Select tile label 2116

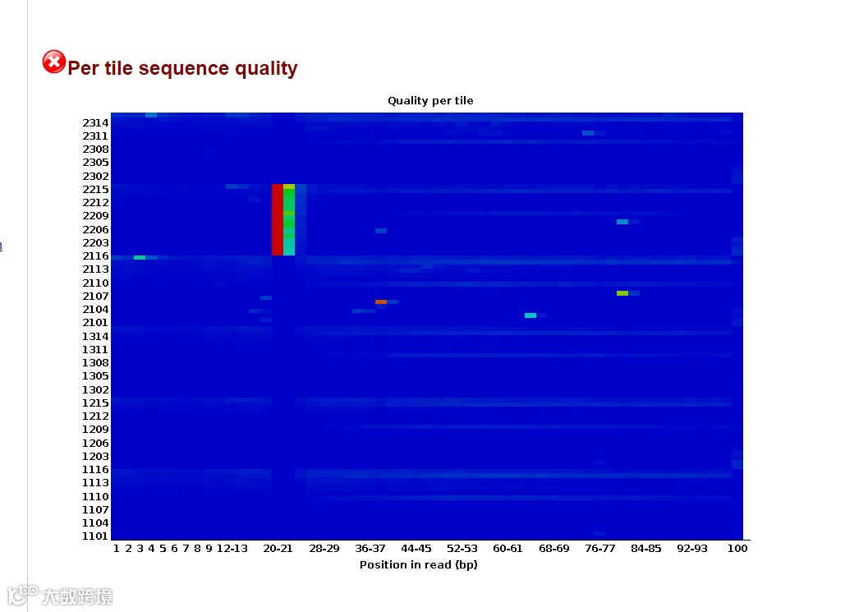(x=95, y=256)
